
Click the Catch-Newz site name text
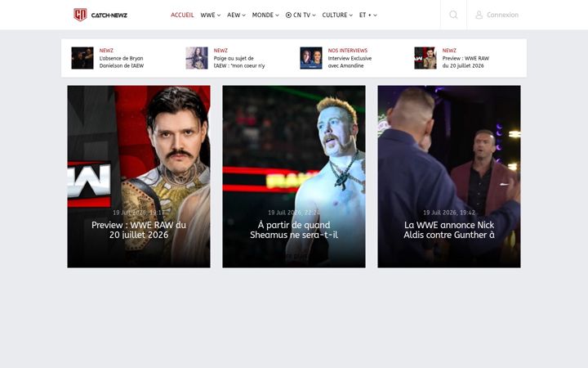point(109,16)
